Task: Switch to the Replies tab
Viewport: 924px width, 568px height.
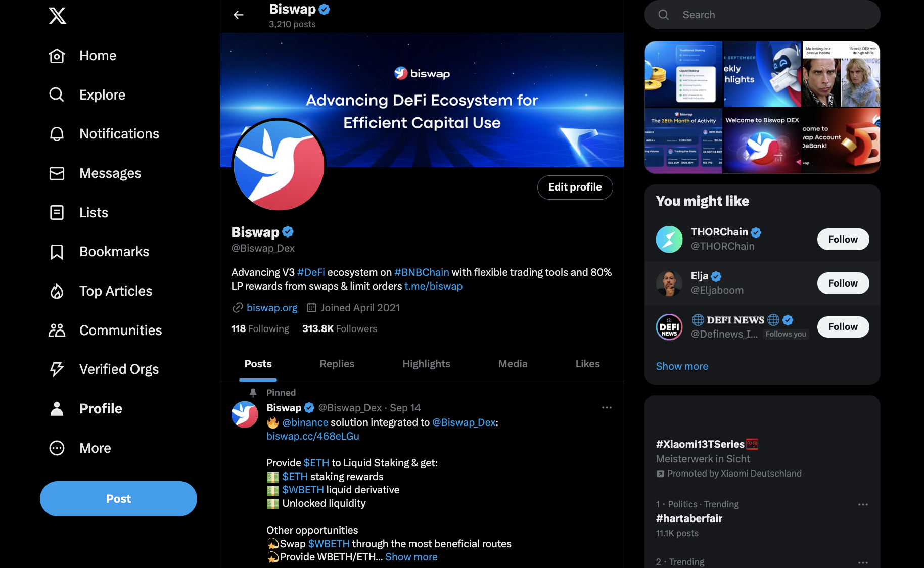Action: (x=337, y=364)
